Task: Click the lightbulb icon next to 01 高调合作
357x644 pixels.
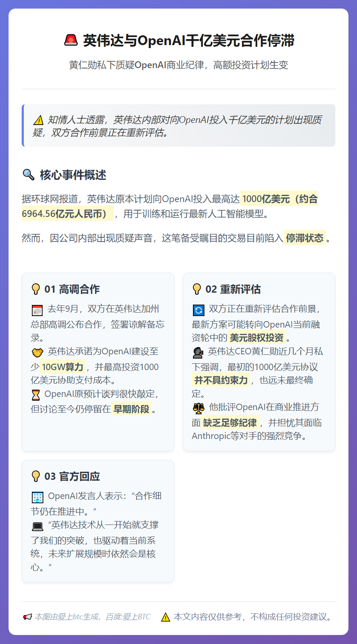Action: click(x=36, y=289)
